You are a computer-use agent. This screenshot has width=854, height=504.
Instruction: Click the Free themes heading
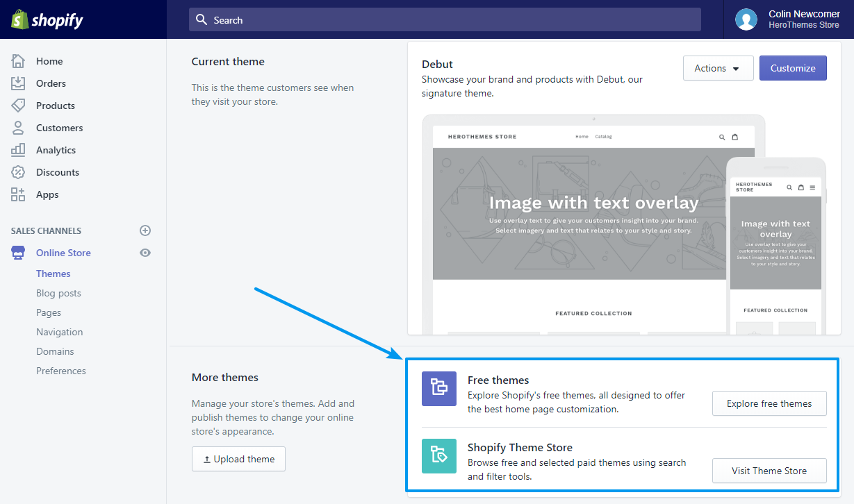(x=498, y=380)
